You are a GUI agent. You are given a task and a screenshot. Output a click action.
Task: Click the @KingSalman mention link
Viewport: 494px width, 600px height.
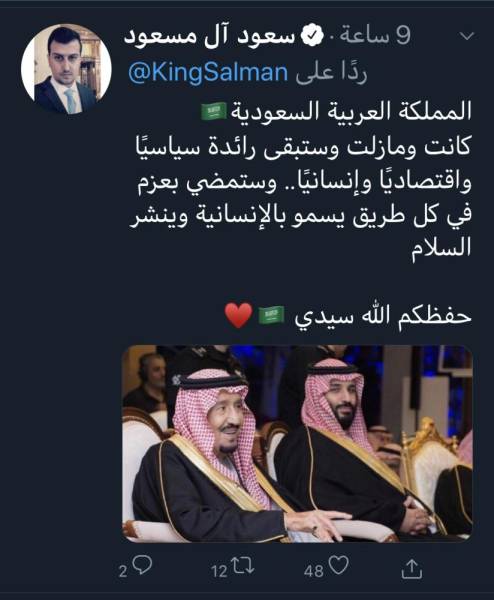pos(208,73)
